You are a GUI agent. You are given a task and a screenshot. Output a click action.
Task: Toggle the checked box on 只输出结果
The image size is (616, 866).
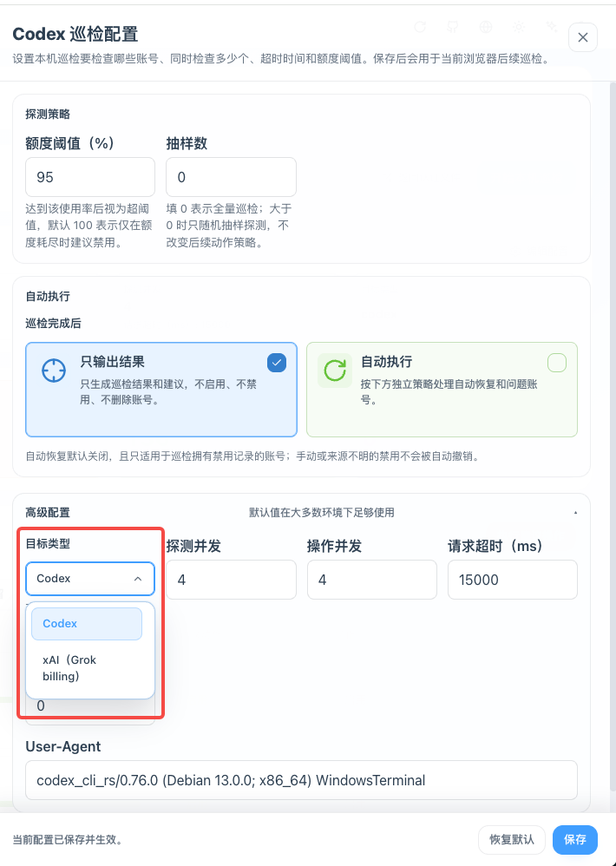click(277, 363)
